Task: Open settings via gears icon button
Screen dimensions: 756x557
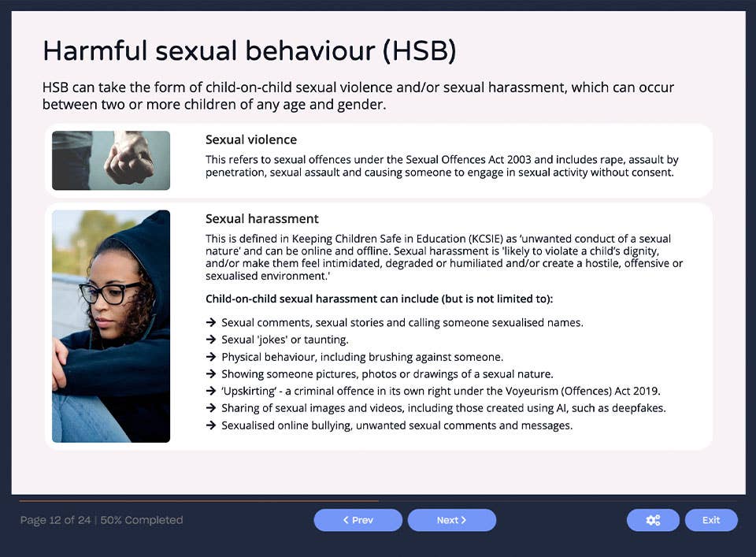Action: [x=653, y=520]
